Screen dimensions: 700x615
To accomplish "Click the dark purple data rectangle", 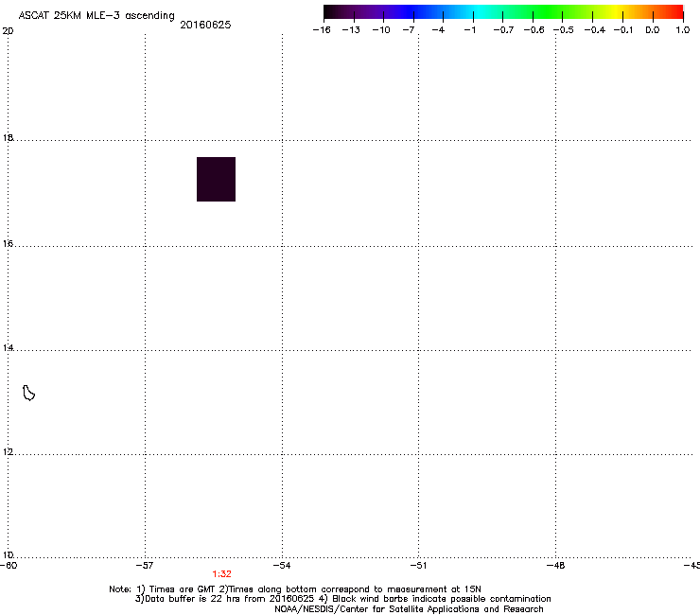I will pos(216,179).
